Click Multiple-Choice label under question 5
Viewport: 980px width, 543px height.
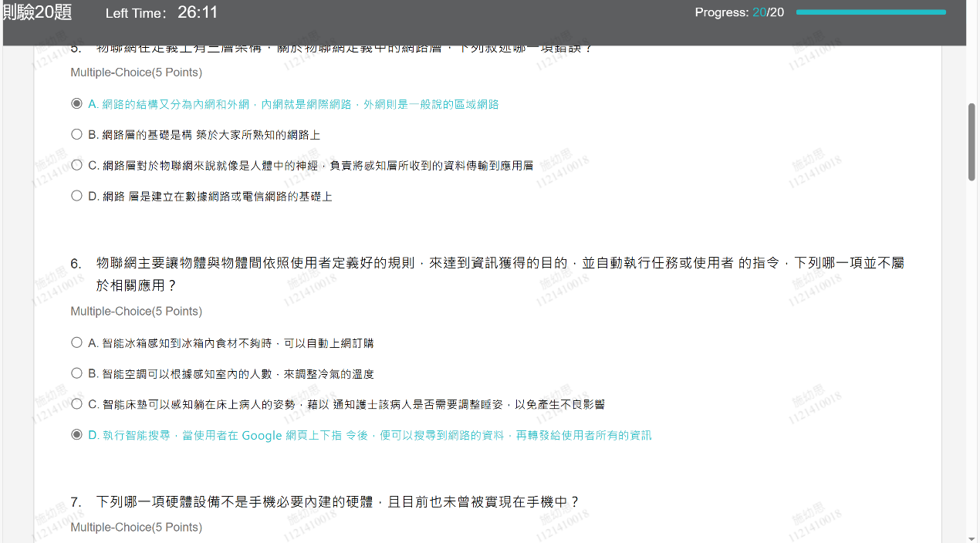136,73
